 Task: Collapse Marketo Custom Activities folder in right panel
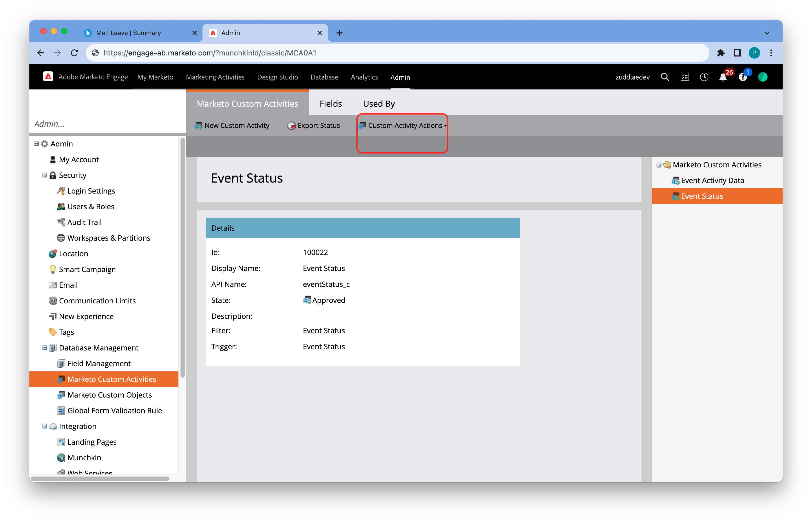point(659,165)
